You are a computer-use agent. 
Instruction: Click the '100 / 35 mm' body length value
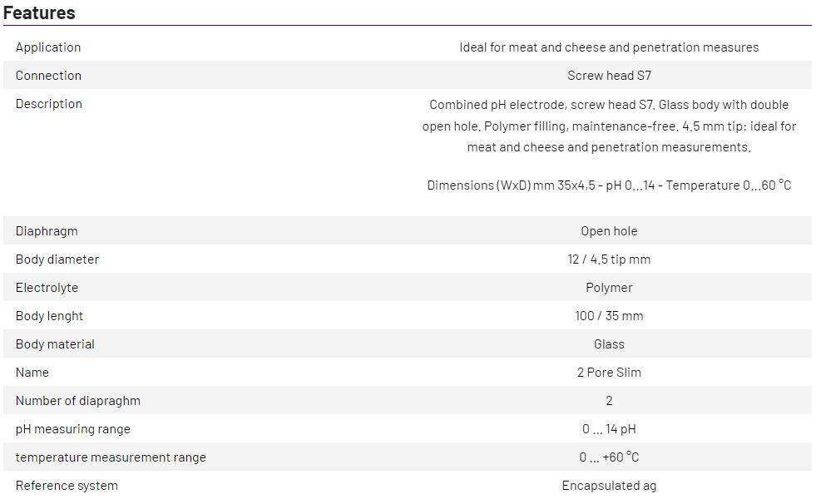click(x=609, y=316)
